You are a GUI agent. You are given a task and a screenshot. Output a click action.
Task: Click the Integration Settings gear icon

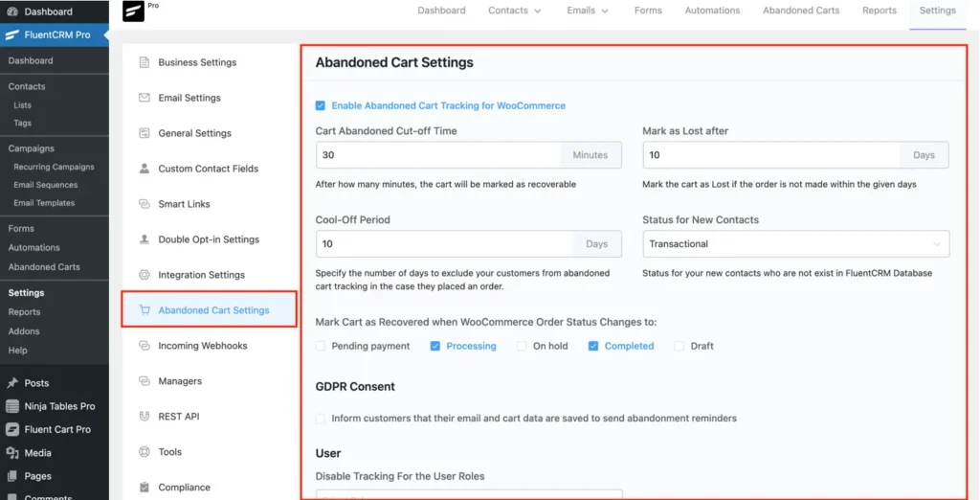coord(145,275)
